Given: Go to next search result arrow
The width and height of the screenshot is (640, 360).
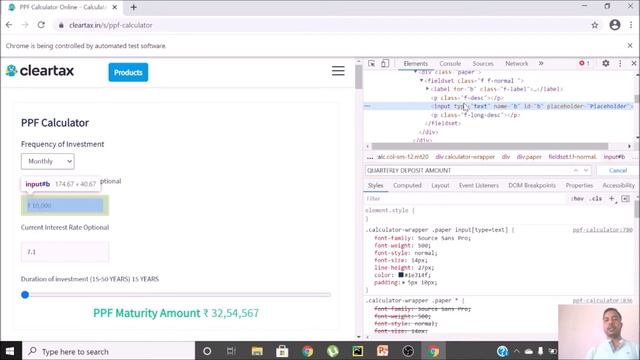Looking at the screenshot, I should (586, 170).
